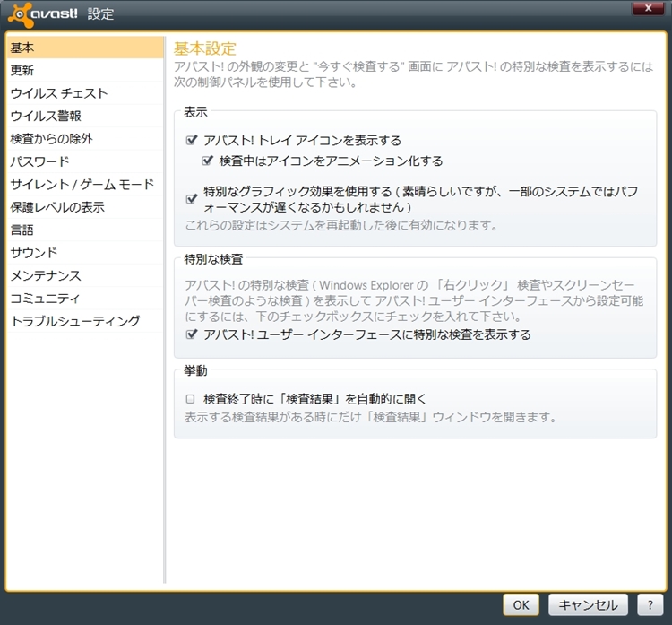Click the キャンセル button
Image resolution: width=672 pixels, height=625 pixels.
[588, 605]
